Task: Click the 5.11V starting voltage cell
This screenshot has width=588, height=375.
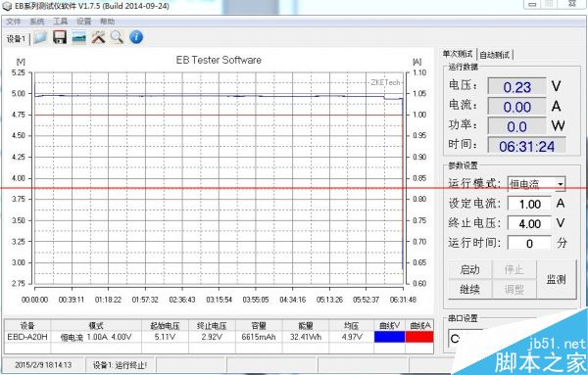Action: click(x=165, y=337)
